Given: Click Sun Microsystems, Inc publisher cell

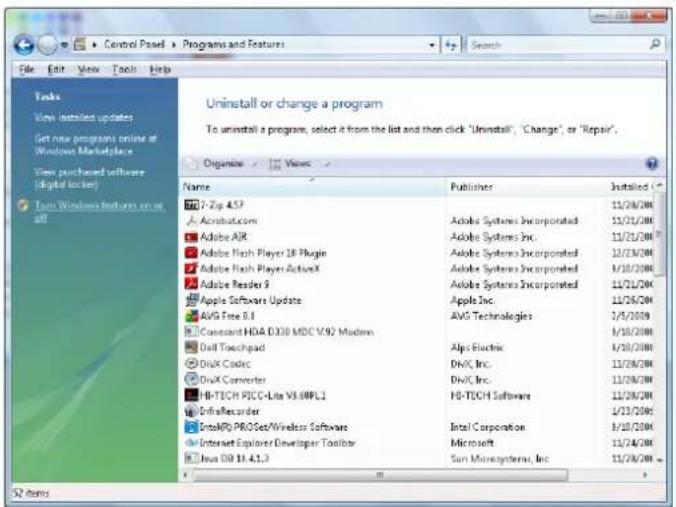Looking at the screenshot, I should pos(500,458).
